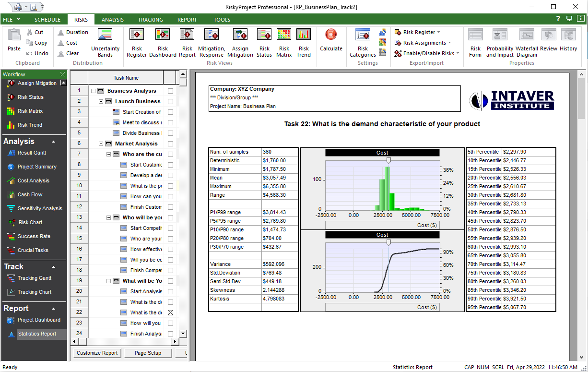Check the checkbox for Business Analysis row

(170, 91)
